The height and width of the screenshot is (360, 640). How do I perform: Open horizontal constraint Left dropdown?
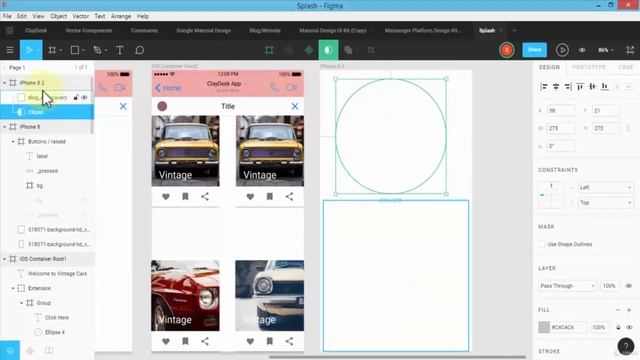point(605,187)
